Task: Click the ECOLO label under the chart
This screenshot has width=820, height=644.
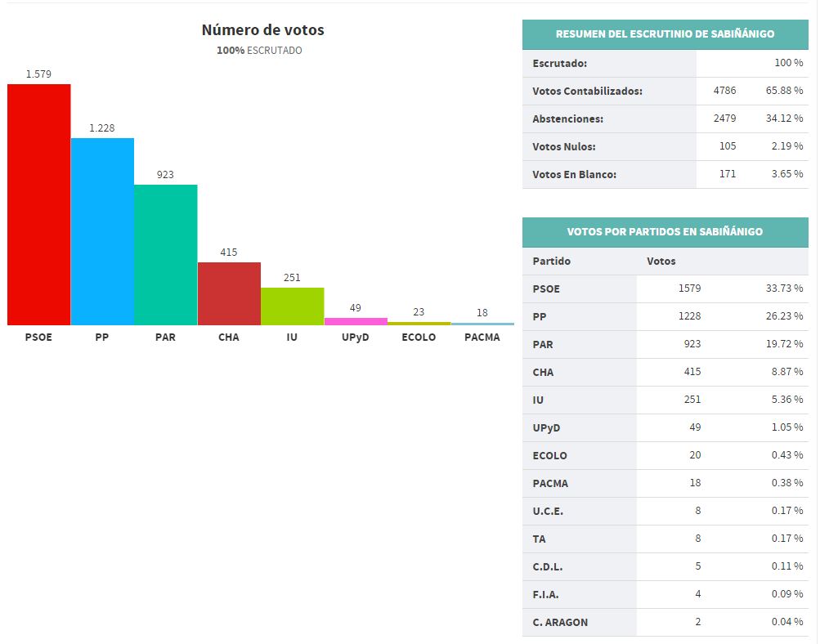Action: click(x=419, y=338)
